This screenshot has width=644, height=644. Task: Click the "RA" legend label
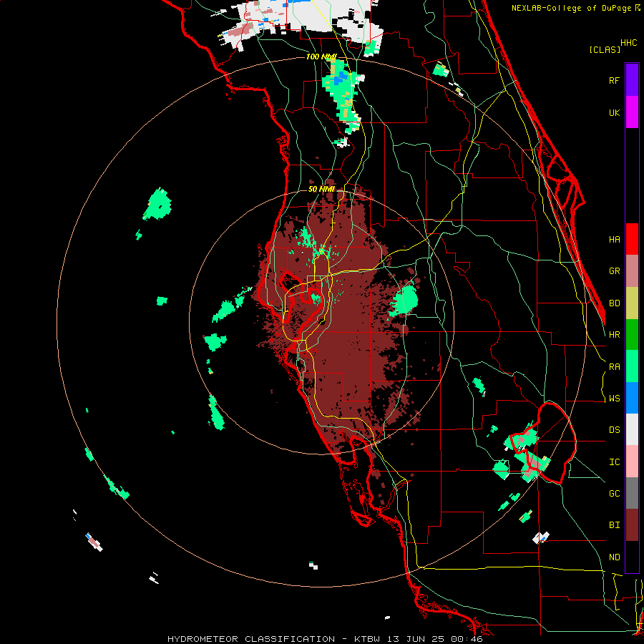(614, 366)
